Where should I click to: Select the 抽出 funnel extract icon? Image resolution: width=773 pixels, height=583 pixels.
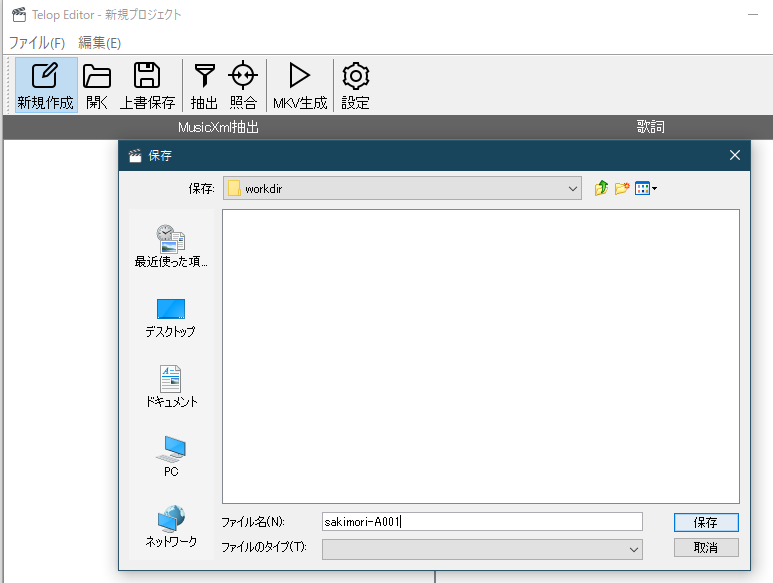click(204, 85)
